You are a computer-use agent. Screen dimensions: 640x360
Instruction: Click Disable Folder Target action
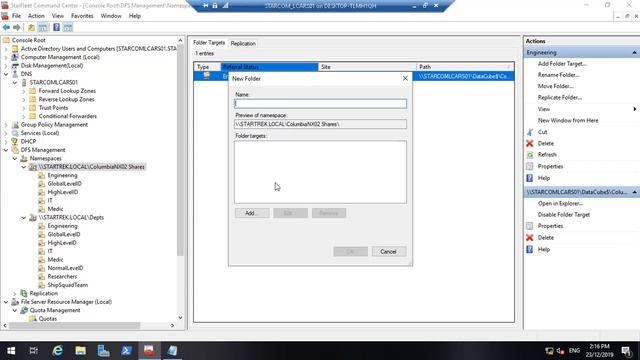(x=564, y=215)
